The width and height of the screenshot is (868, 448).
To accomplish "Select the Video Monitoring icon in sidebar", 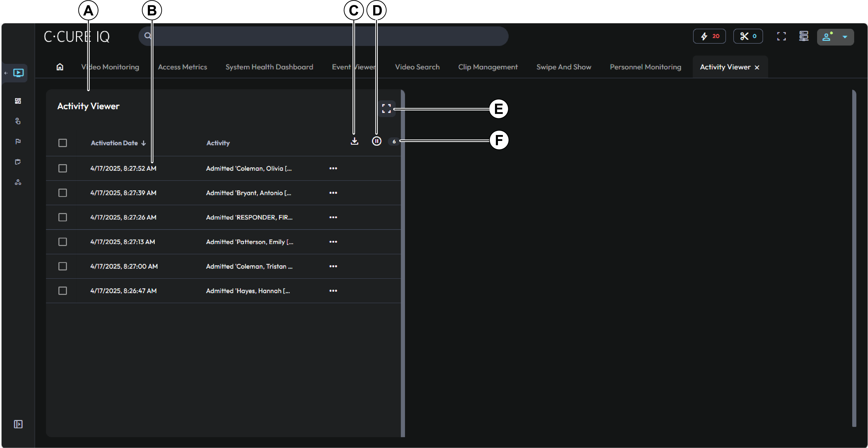I will tap(18, 73).
